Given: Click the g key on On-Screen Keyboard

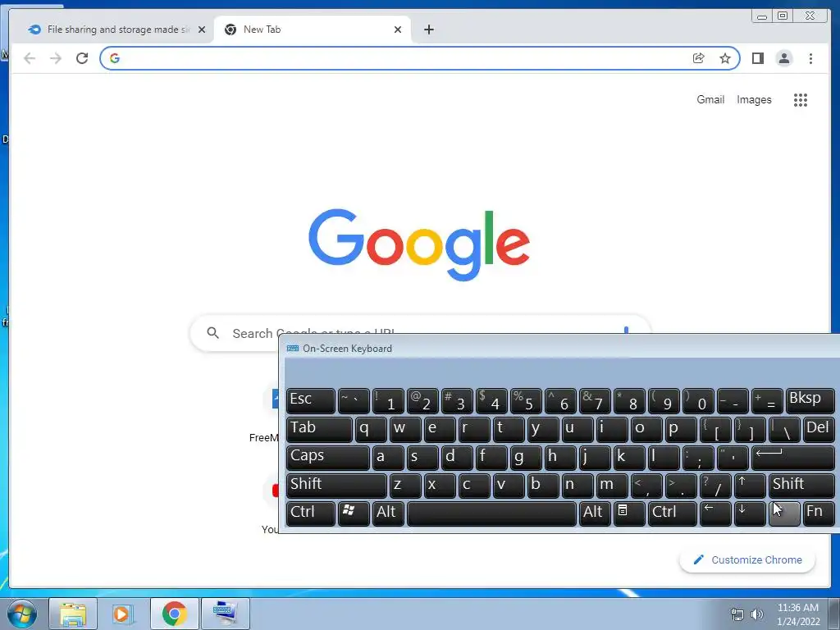Looking at the screenshot, I should tap(526, 458).
